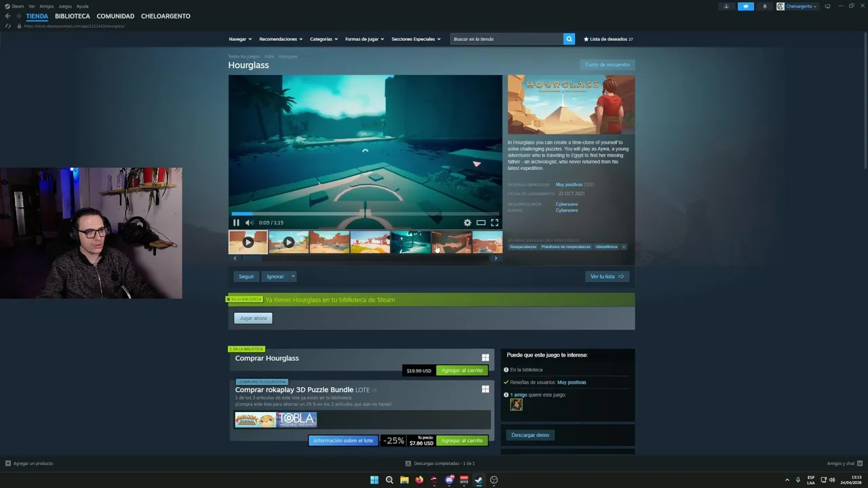Toggle theater mode on the trailer
This screenshot has width=868, height=488.
(481, 222)
